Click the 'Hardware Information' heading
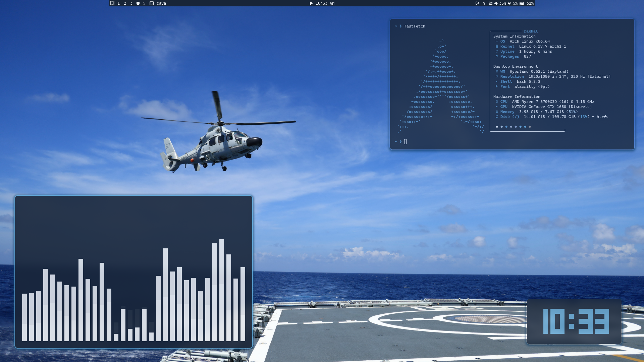Screen dimensions: 644x362 point(517,97)
